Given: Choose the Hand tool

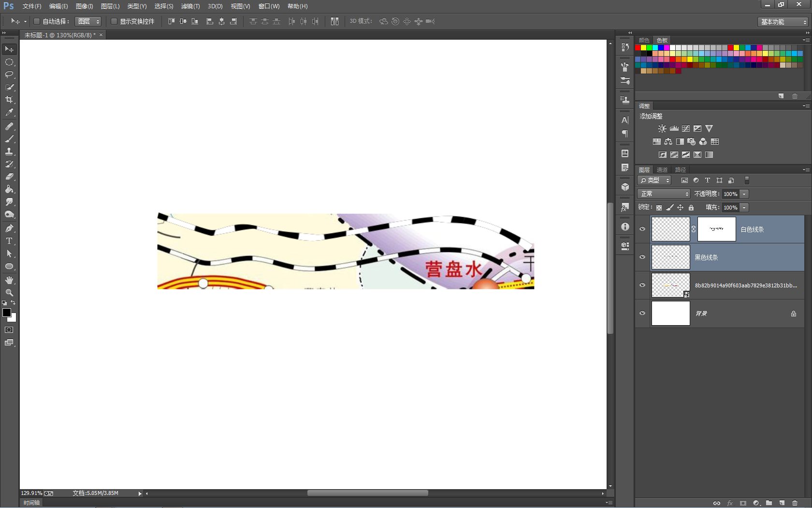Looking at the screenshot, I should tap(9, 280).
